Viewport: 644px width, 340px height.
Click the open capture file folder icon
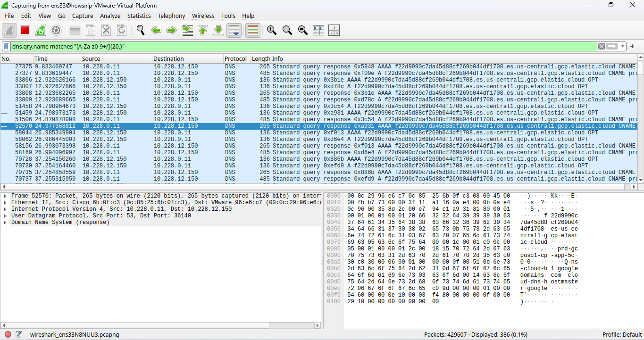[x=75, y=30]
